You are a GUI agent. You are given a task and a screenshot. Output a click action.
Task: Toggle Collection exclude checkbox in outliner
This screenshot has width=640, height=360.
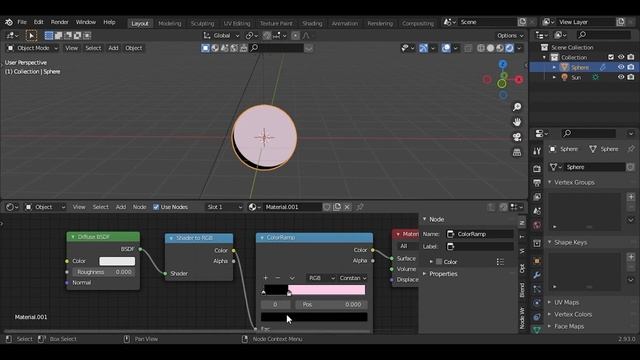point(611,57)
